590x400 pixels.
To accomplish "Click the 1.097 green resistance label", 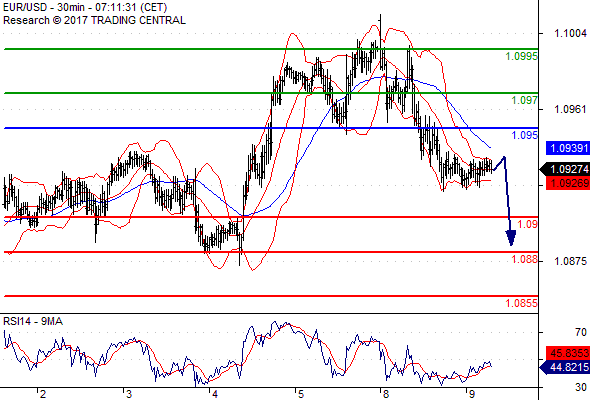I will 525,100.
